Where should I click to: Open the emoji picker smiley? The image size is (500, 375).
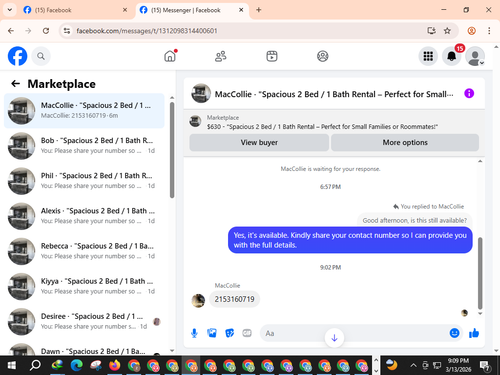tap(454, 333)
